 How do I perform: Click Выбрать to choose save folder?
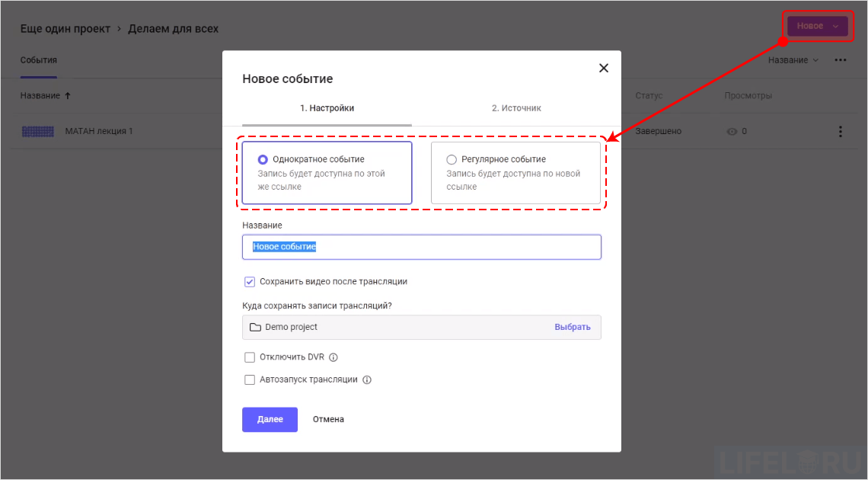pos(573,327)
